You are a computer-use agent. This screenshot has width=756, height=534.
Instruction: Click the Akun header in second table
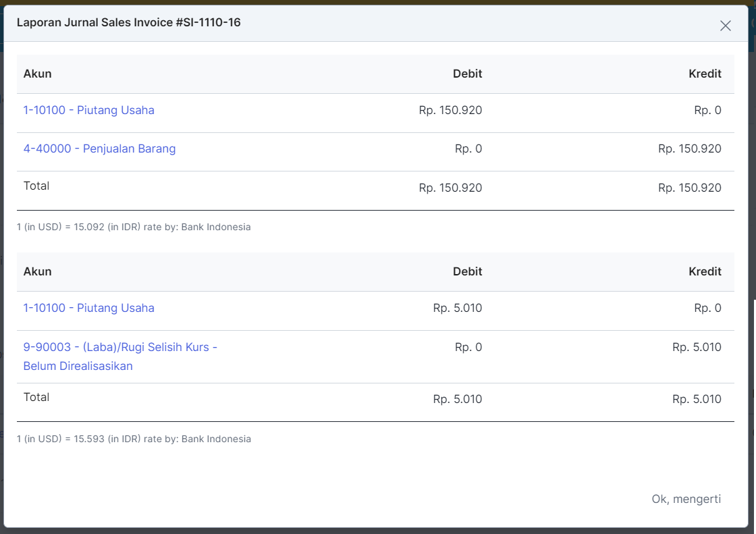(38, 271)
